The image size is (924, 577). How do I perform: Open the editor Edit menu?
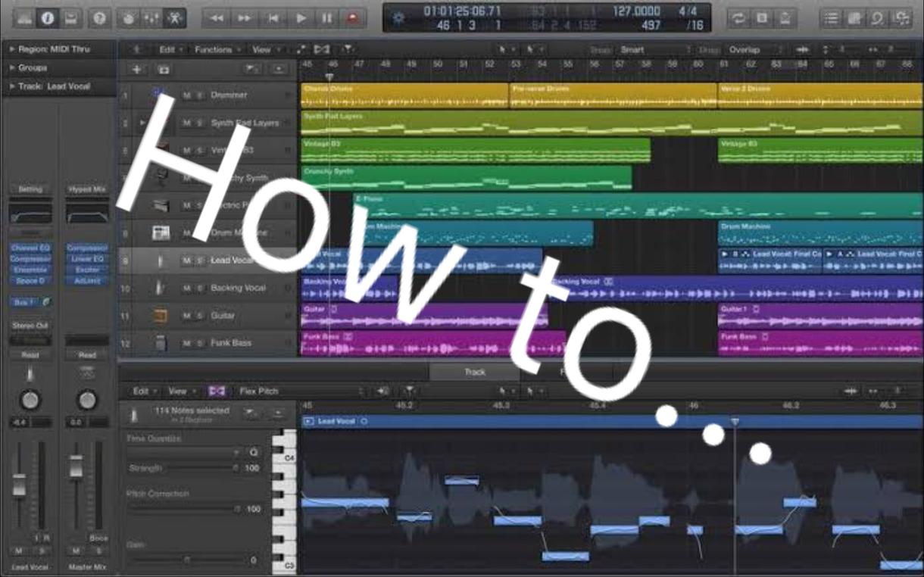pyautogui.click(x=143, y=391)
